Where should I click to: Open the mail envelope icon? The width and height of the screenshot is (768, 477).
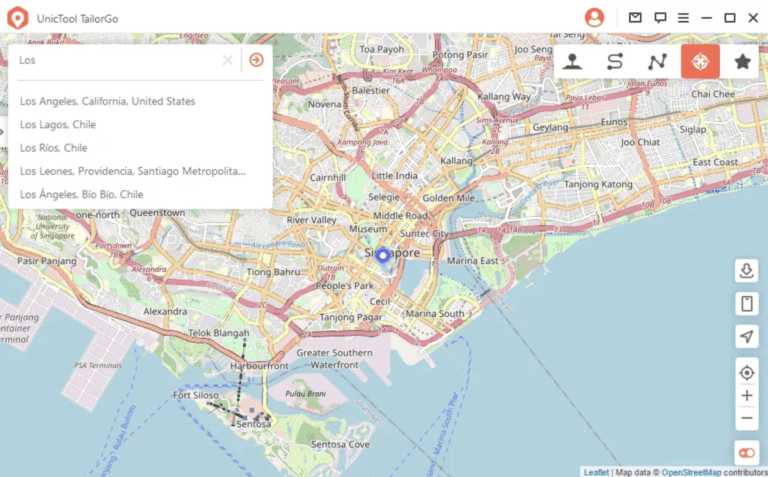pos(635,18)
